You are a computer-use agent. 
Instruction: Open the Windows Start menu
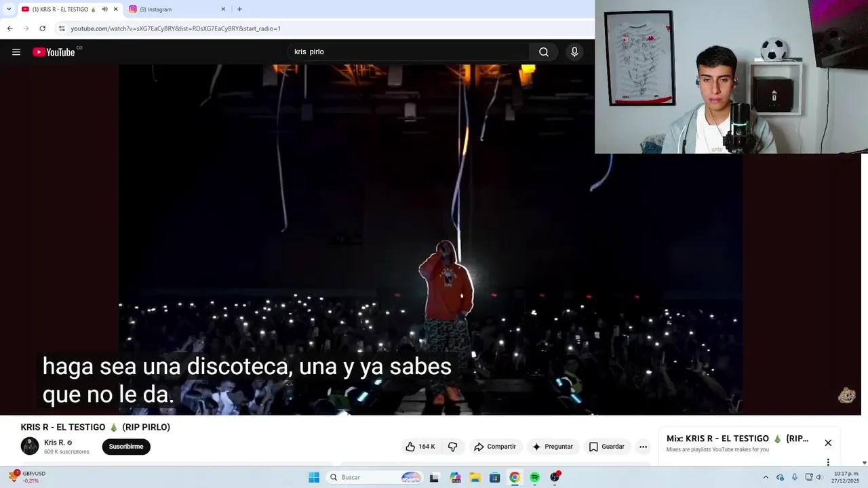pos(314,477)
